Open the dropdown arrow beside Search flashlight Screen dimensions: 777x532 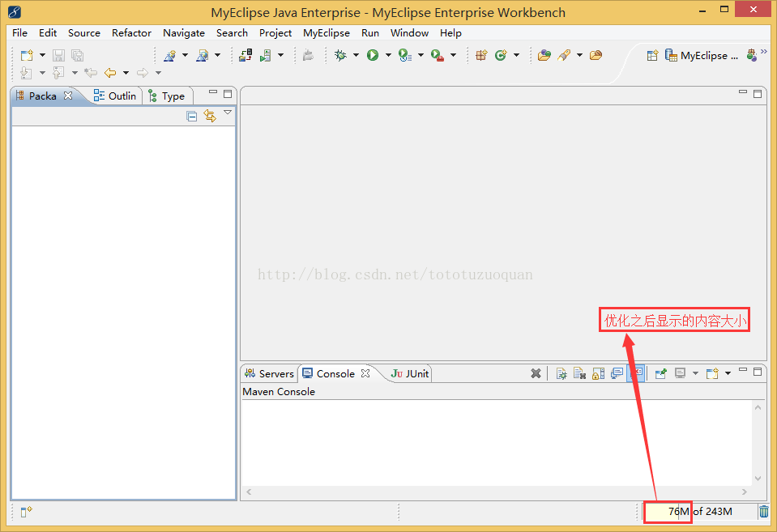pos(580,55)
